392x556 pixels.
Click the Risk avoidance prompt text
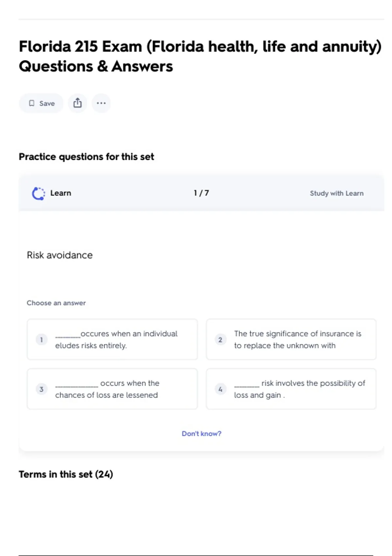[x=60, y=255]
